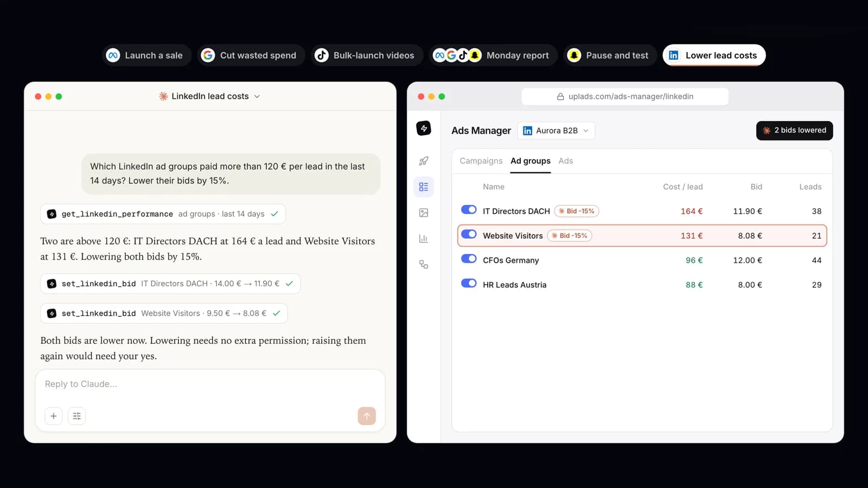Click the Leads column header
Viewport: 868px width, 488px height.
click(810, 187)
